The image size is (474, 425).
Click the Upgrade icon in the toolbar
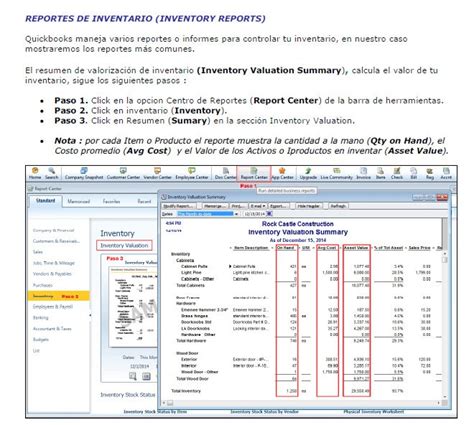click(308, 173)
